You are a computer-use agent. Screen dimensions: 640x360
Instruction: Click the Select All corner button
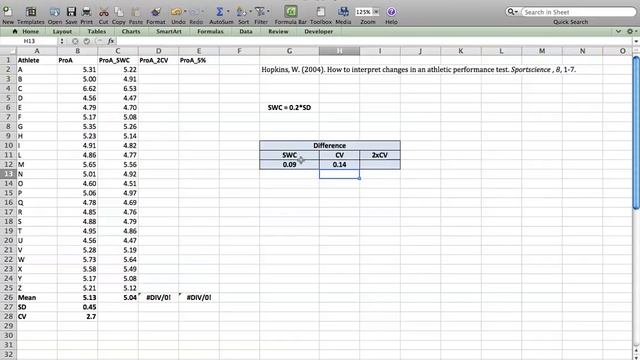click(8, 51)
